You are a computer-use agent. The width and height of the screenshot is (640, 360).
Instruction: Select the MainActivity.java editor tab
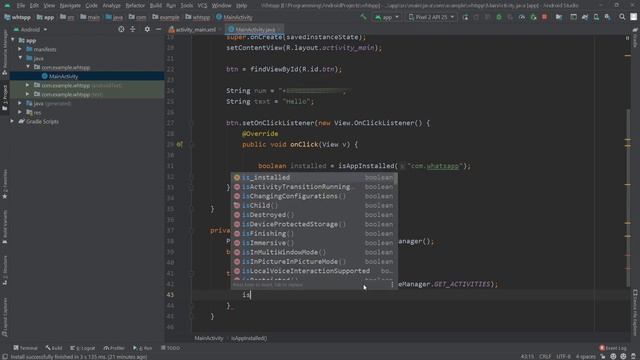click(x=253, y=29)
